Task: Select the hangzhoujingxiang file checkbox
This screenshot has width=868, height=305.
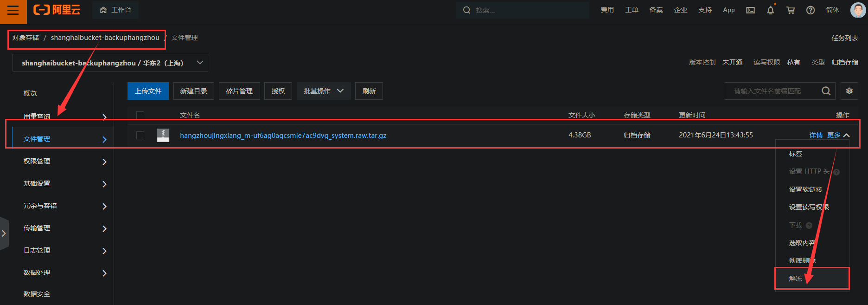Action: click(140, 135)
